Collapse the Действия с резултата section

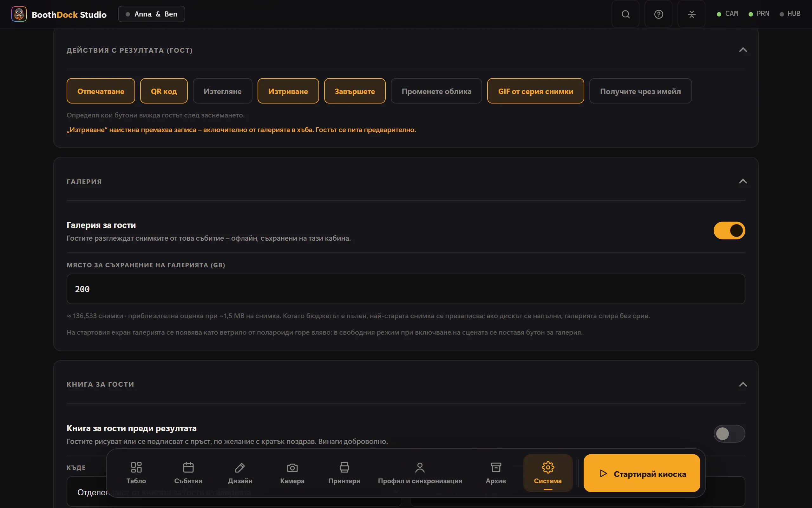pyautogui.click(x=743, y=50)
